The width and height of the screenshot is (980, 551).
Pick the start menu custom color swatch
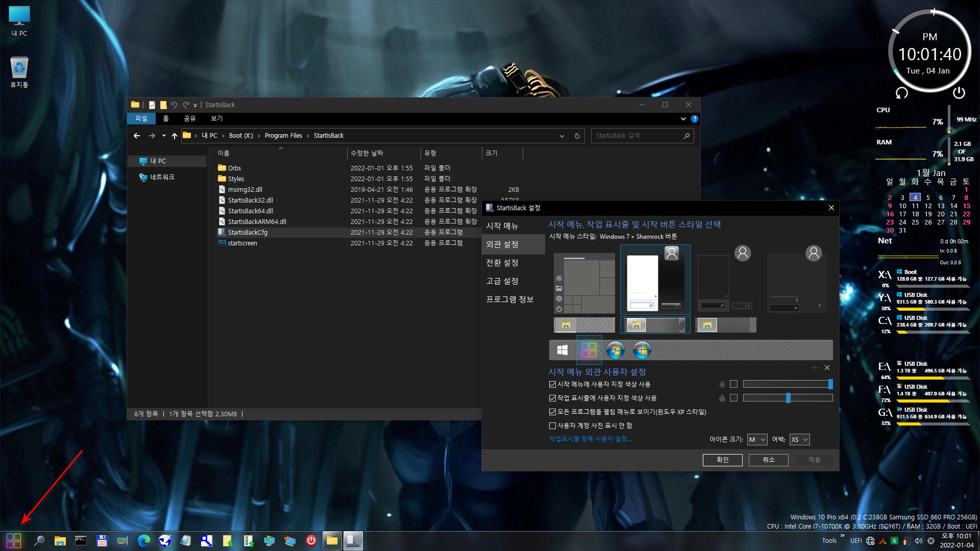[734, 384]
